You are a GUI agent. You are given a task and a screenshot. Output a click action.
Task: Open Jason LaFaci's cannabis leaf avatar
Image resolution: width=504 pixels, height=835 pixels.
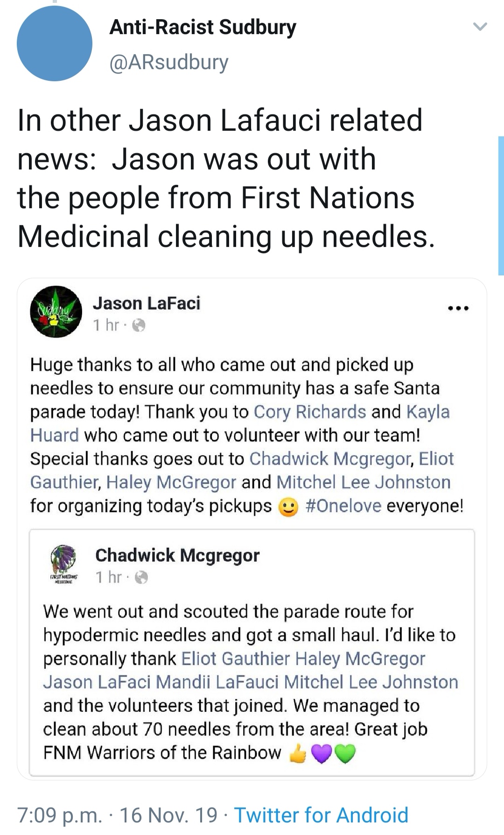[x=56, y=312]
